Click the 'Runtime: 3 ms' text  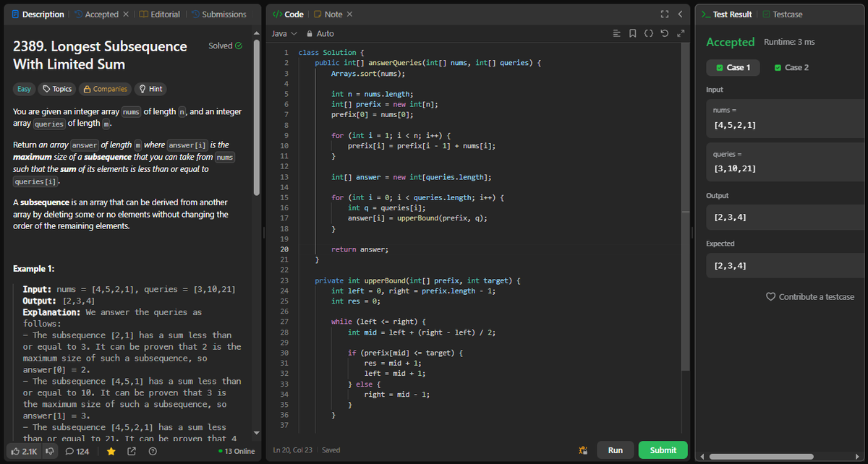[789, 42]
